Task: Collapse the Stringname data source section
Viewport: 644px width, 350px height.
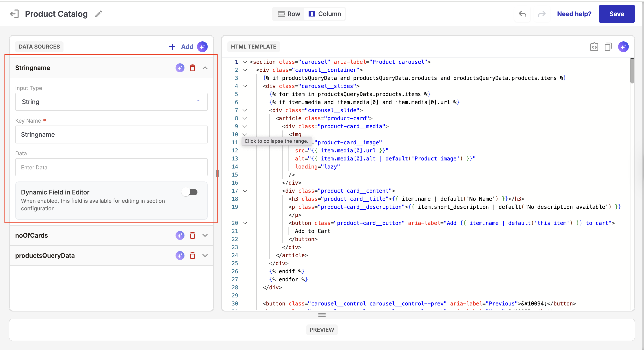Action: pos(205,68)
